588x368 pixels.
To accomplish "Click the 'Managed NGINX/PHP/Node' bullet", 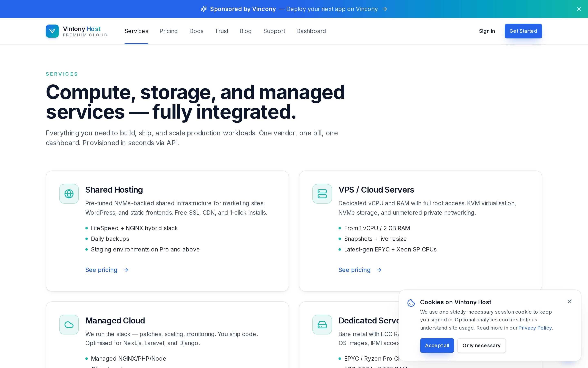I will pyautogui.click(x=129, y=359).
